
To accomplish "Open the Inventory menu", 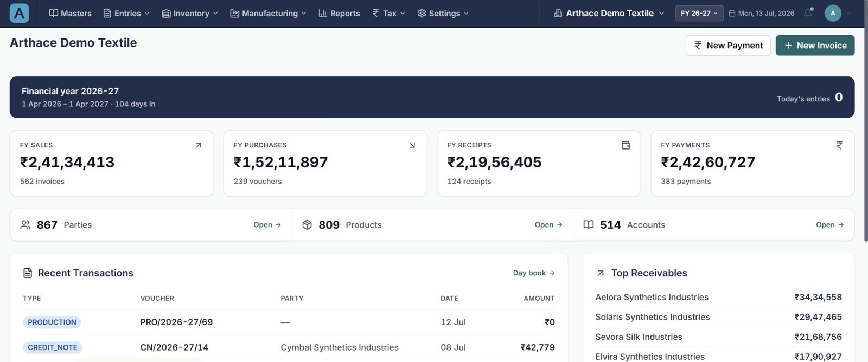I will (190, 13).
